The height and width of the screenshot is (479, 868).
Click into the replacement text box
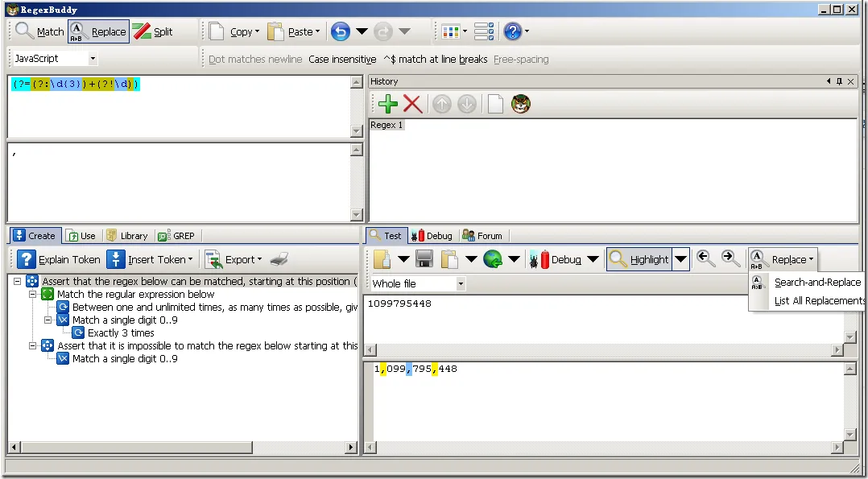click(x=180, y=182)
